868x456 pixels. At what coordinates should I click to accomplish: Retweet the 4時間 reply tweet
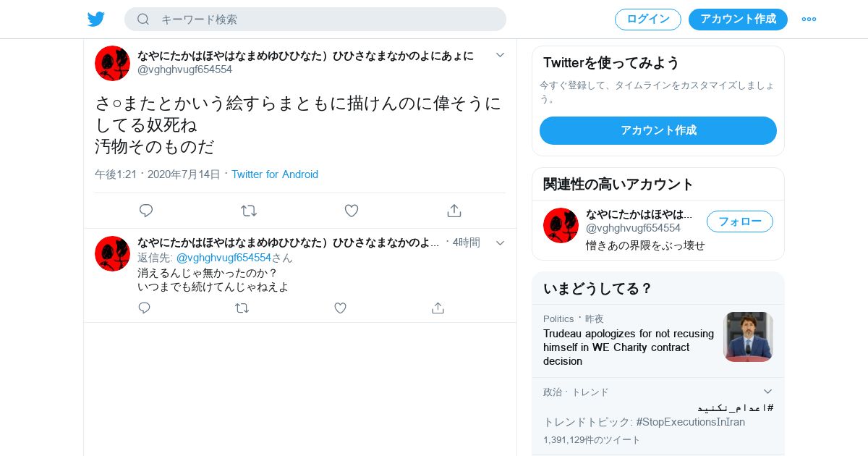click(242, 308)
